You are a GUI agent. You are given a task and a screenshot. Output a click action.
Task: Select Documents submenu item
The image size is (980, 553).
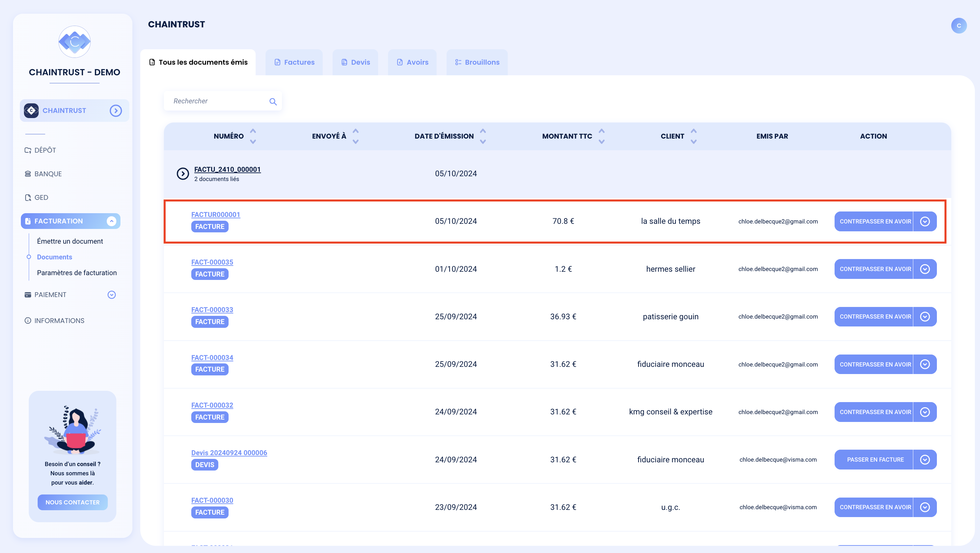pos(54,257)
